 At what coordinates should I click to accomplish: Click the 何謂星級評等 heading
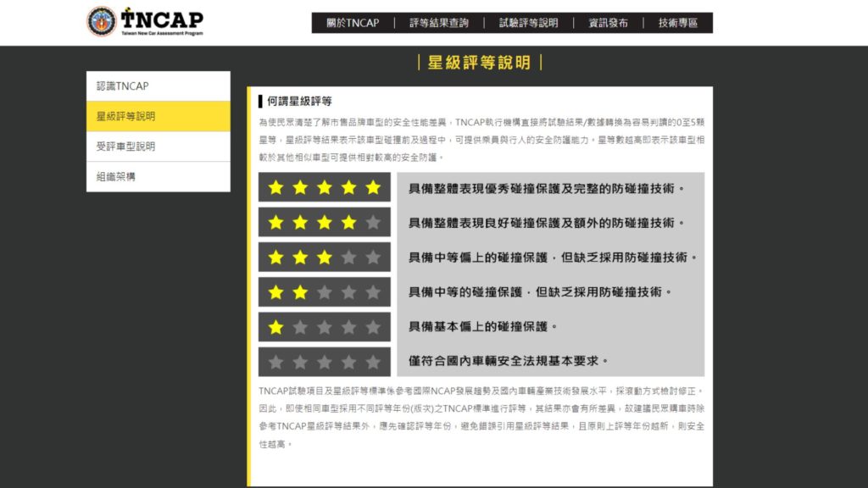coord(299,102)
